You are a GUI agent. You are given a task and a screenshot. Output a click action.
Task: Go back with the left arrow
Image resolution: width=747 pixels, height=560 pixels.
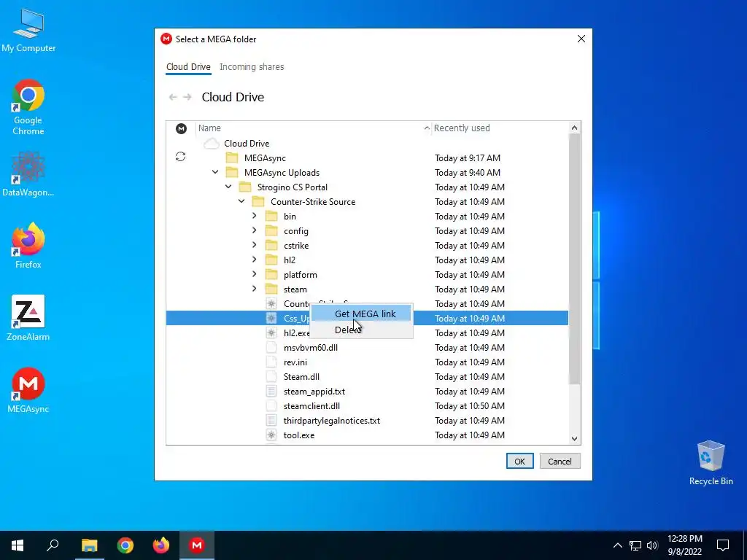point(173,97)
